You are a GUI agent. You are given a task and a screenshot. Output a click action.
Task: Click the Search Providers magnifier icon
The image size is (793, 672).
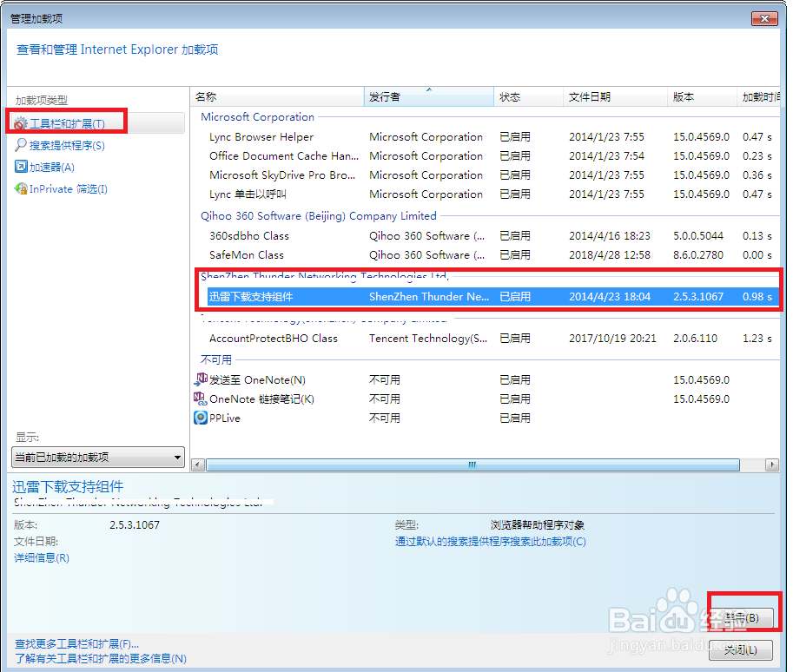[x=21, y=145]
